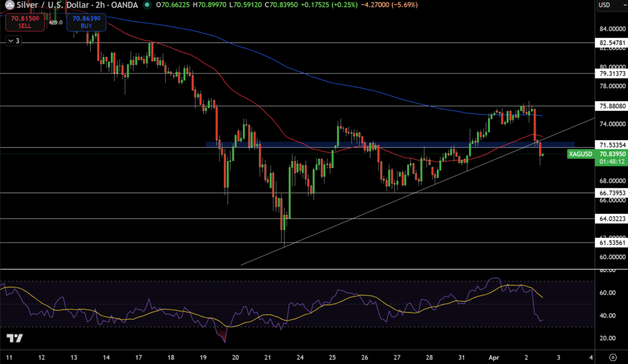Open the TradingView logo link
Image resolution: width=628 pixels, height=364 pixels.
click(15, 339)
